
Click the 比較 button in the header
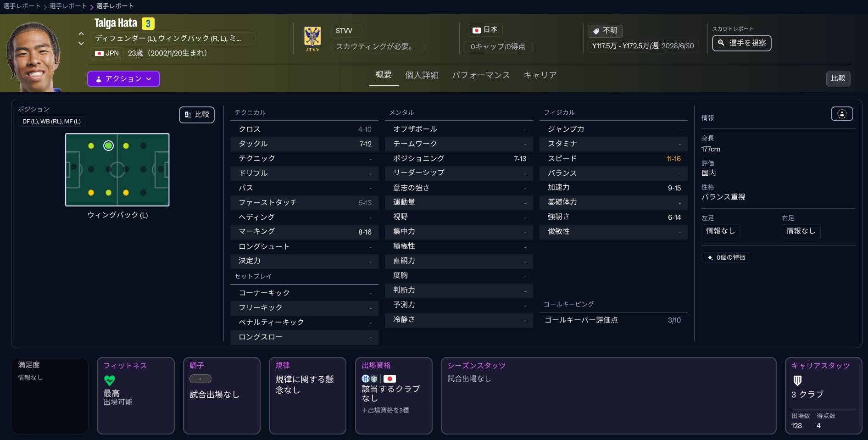[838, 78]
